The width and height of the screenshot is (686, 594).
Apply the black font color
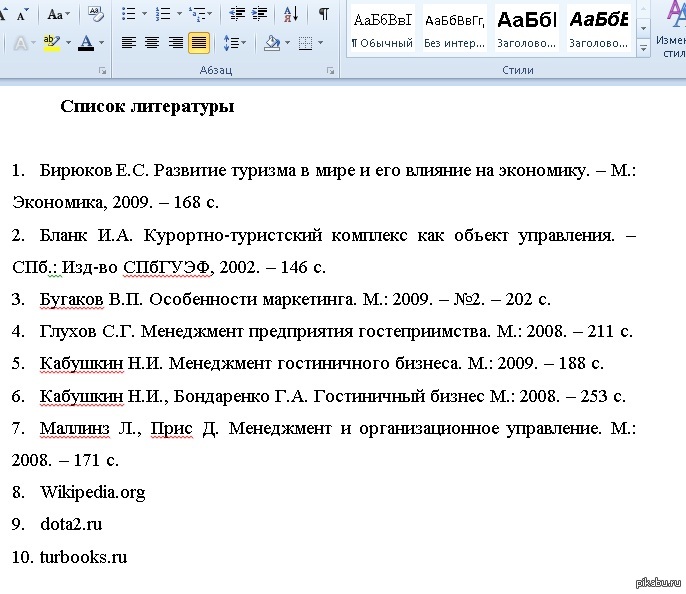pos(86,43)
